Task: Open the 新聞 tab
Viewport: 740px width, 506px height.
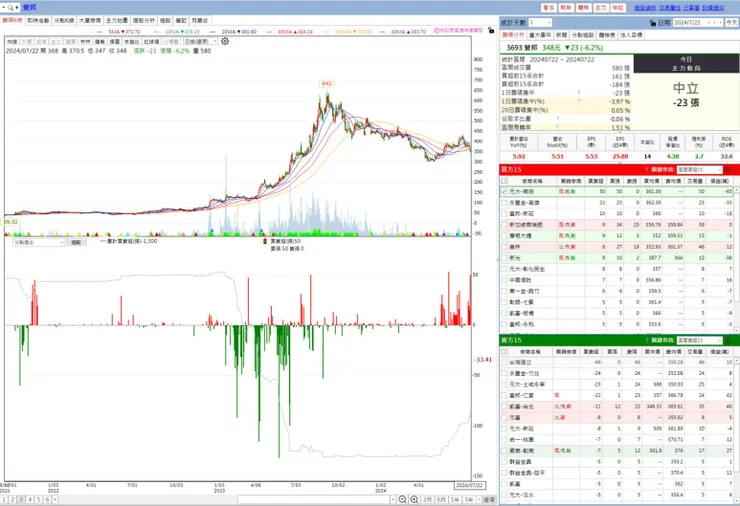Action: click(562, 35)
